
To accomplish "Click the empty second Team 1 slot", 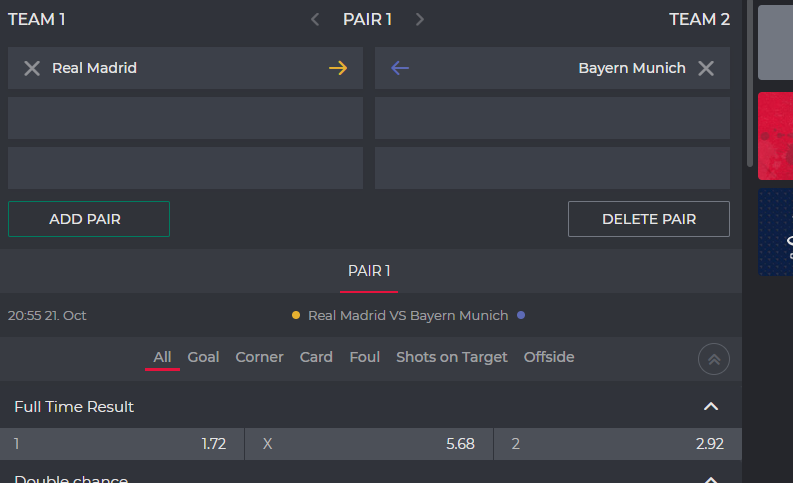I will (185, 118).
